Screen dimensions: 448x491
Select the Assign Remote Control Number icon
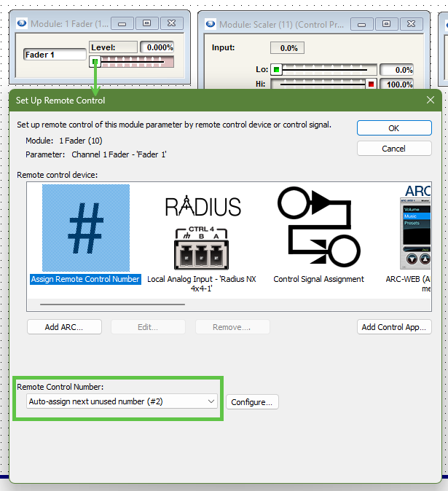(85, 228)
